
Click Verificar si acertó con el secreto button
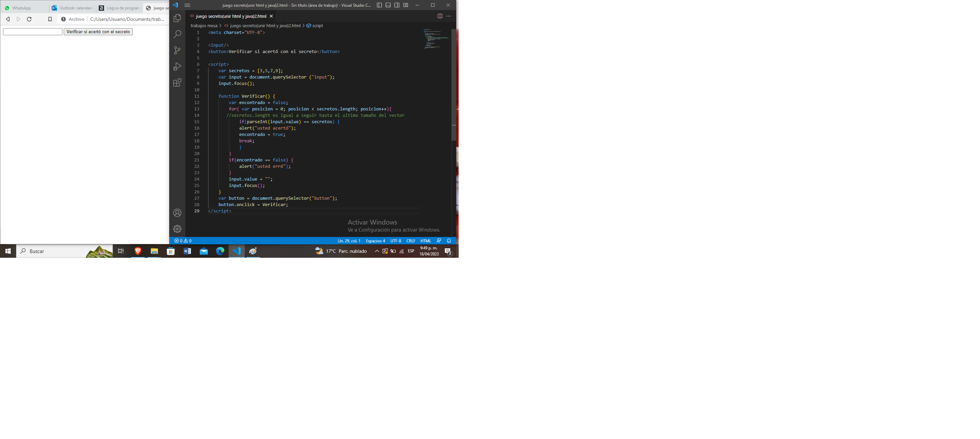(x=97, y=31)
